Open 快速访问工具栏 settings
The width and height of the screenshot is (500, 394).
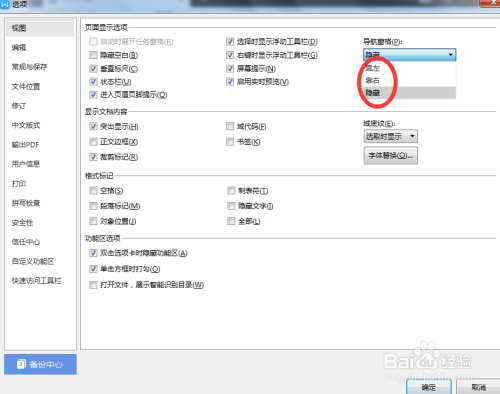point(36,281)
